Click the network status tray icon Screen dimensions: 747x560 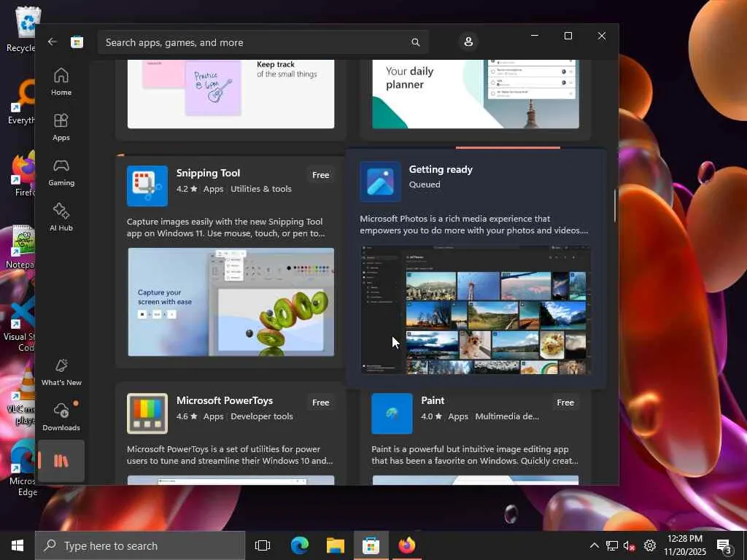tap(612, 545)
